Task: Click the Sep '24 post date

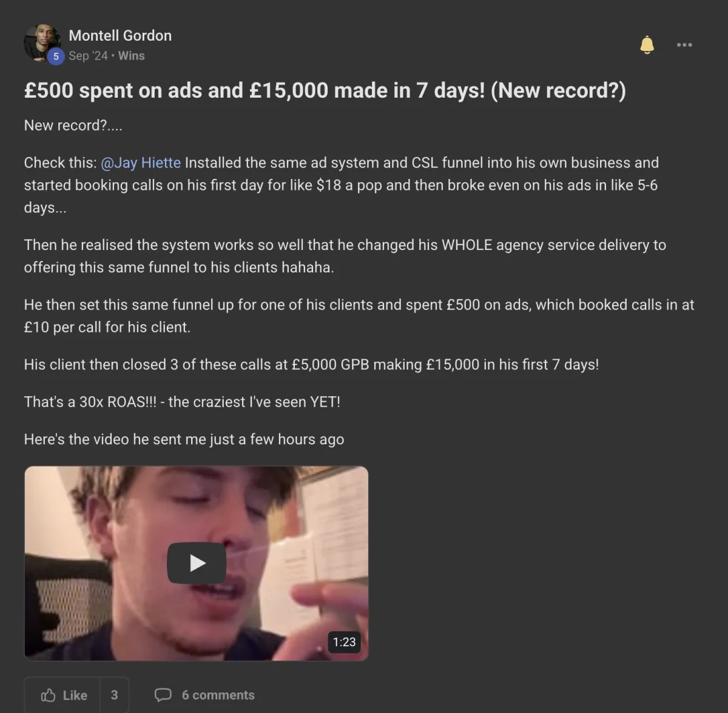Action: (x=88, y=56)
